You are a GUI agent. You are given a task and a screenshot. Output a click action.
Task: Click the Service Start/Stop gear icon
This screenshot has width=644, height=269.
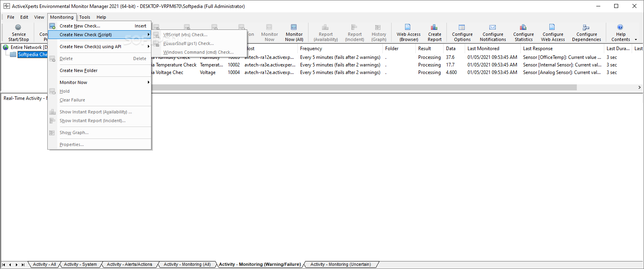coord(18,27)
